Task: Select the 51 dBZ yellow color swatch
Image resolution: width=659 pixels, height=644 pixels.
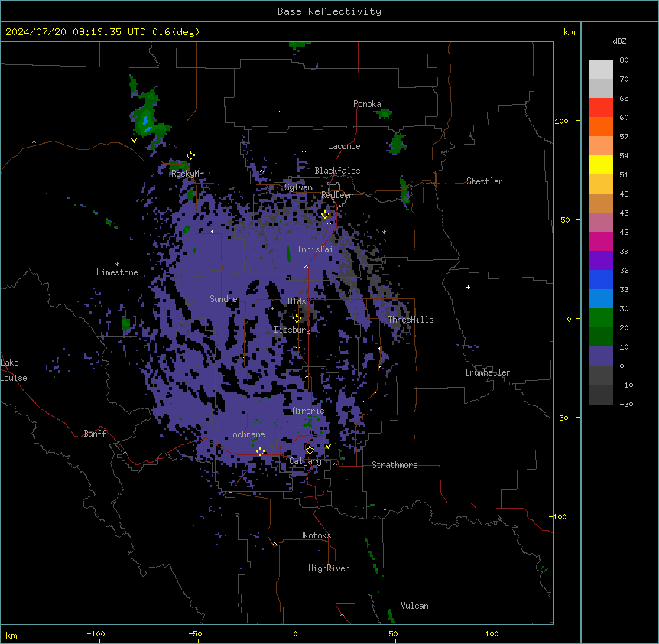Action: click(x=601, y=164)
